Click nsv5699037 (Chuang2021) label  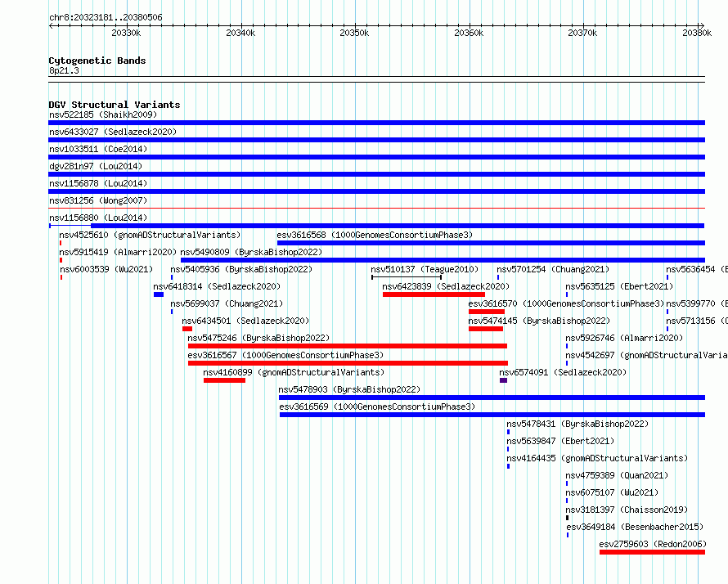click(x=227, y=303)
